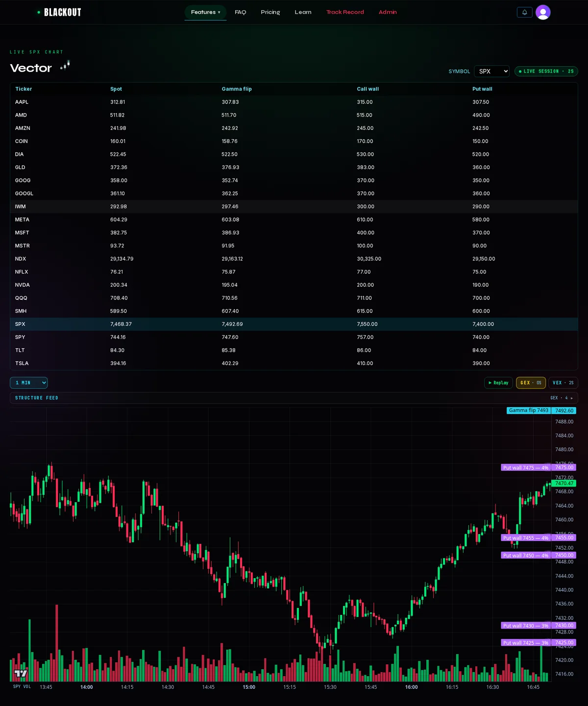Open the user profile avatar menu

[543, 12]
